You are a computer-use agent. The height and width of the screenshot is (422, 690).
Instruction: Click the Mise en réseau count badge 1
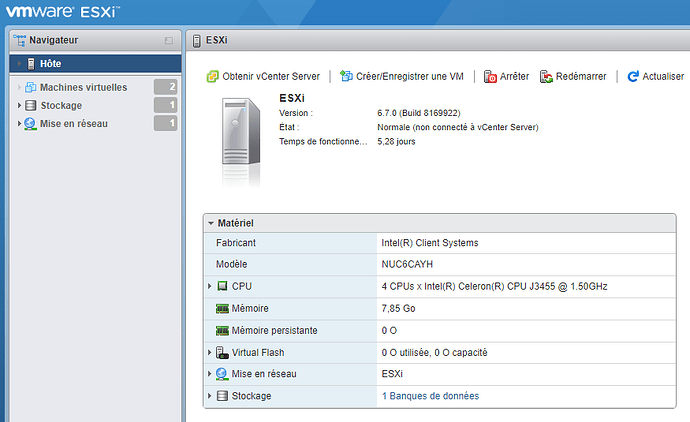(x=165, y=123)
